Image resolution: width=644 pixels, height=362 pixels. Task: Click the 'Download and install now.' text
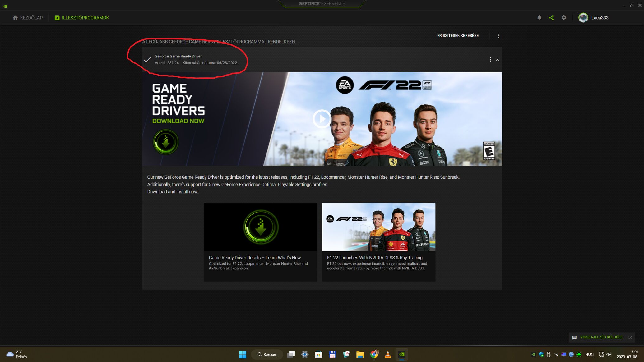(173, 192)
